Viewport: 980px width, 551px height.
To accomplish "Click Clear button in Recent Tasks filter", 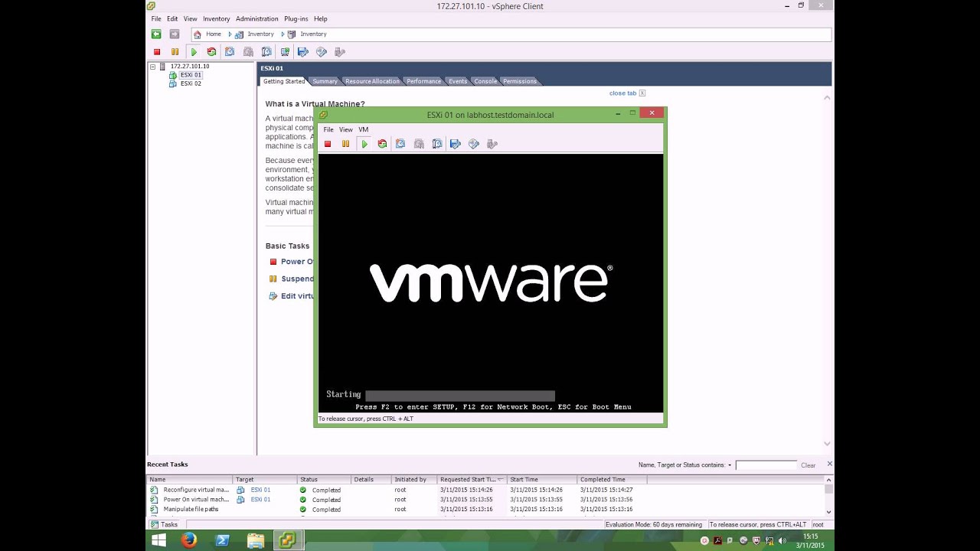I will coord(808,465).
